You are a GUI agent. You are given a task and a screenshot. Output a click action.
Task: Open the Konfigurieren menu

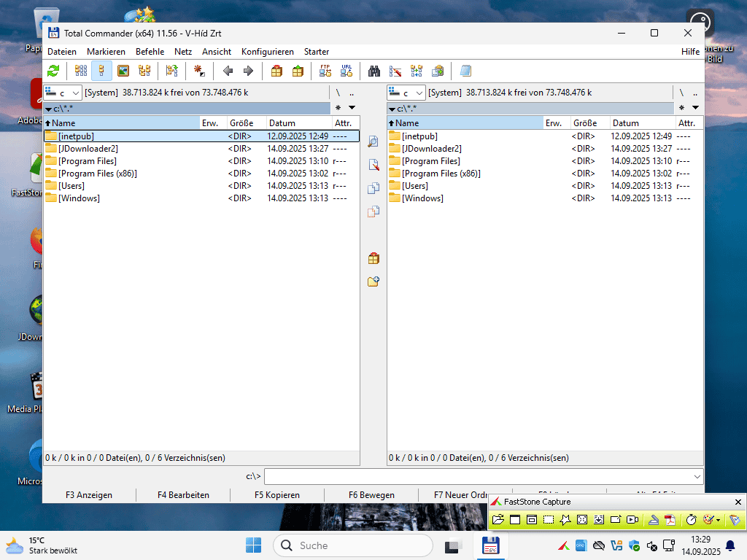click(x=267, y=52)
